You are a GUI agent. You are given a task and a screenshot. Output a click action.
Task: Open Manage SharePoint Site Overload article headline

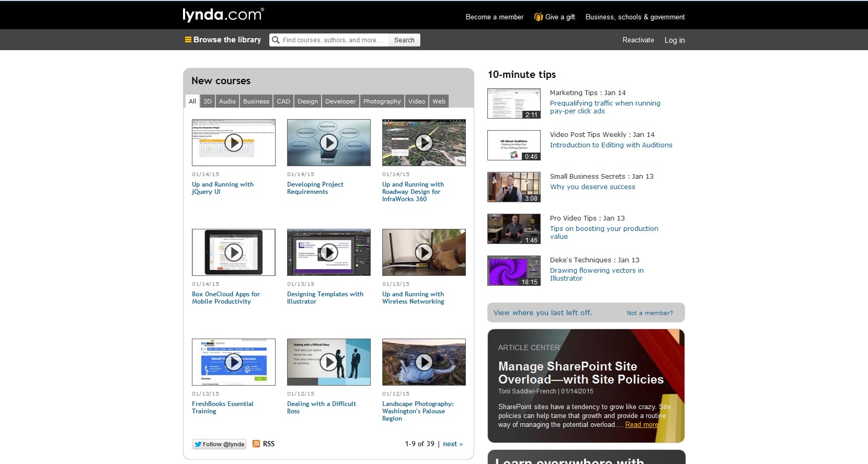click(x=581, y=373)
